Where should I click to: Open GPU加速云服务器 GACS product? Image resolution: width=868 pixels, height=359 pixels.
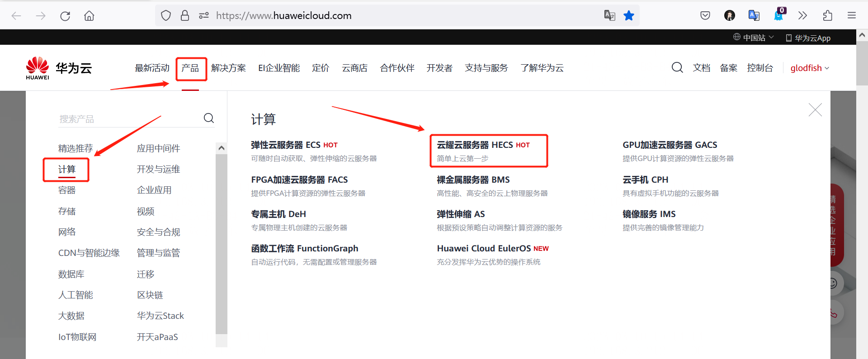[670, 145]
